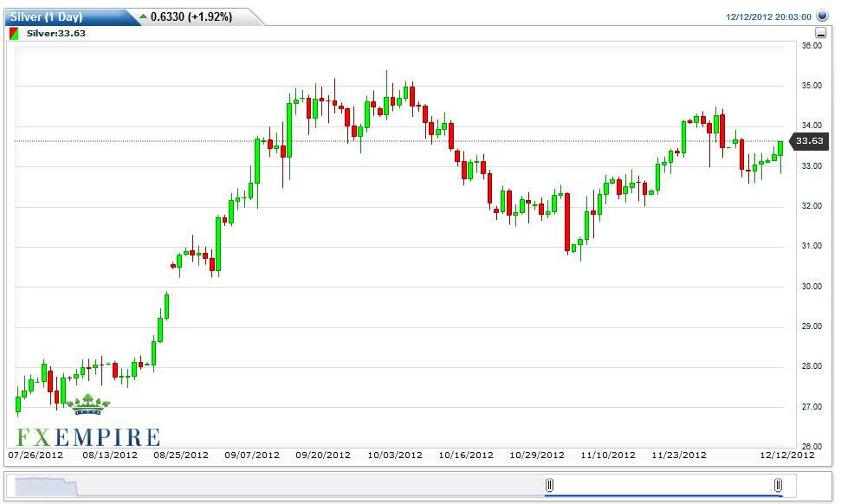Click the overview navigator's left shaded area
841x504 pixels.
point(43,486)
